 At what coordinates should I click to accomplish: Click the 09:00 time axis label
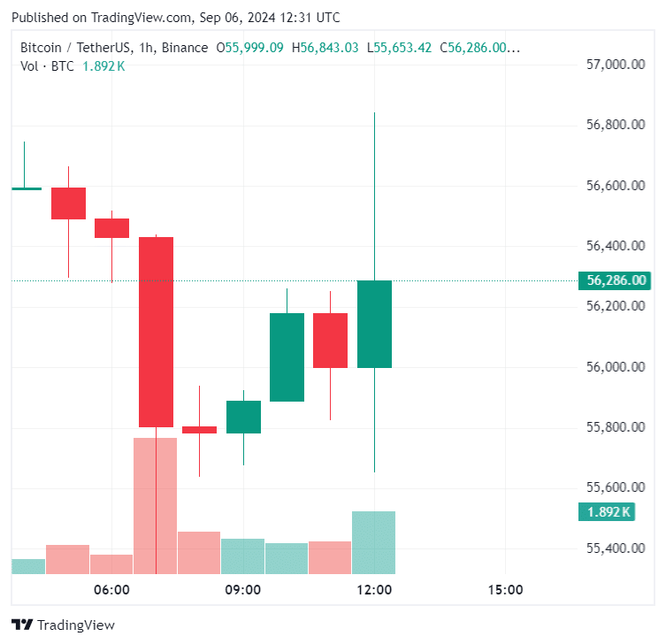click(242, 590)
